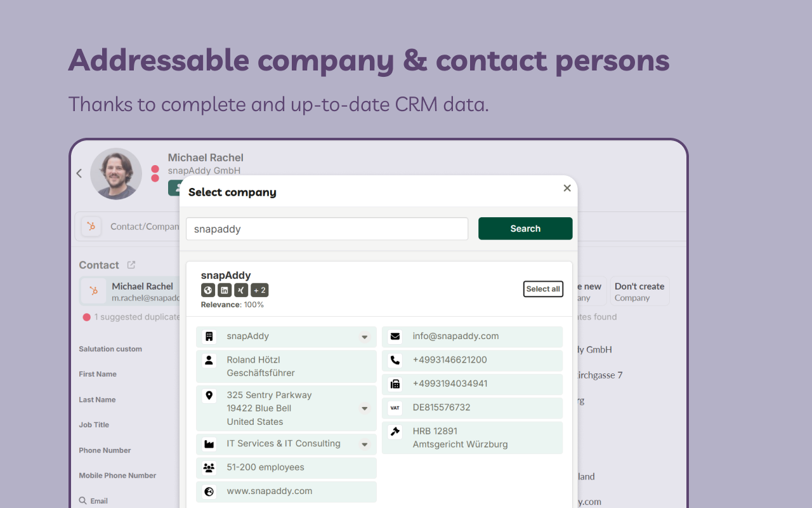Click the back arrow beside the profile photo
The width and height of the screenshot is (812, 508).
(79, 173)
